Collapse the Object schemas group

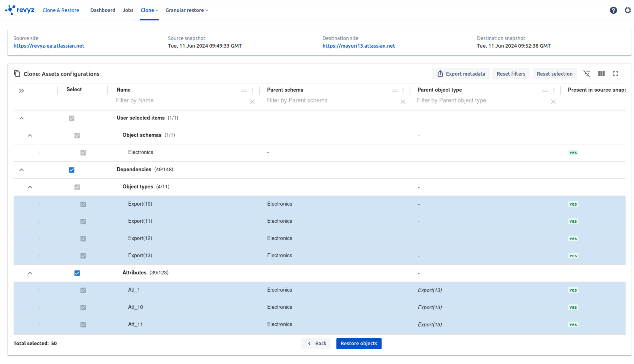[30, 136]
